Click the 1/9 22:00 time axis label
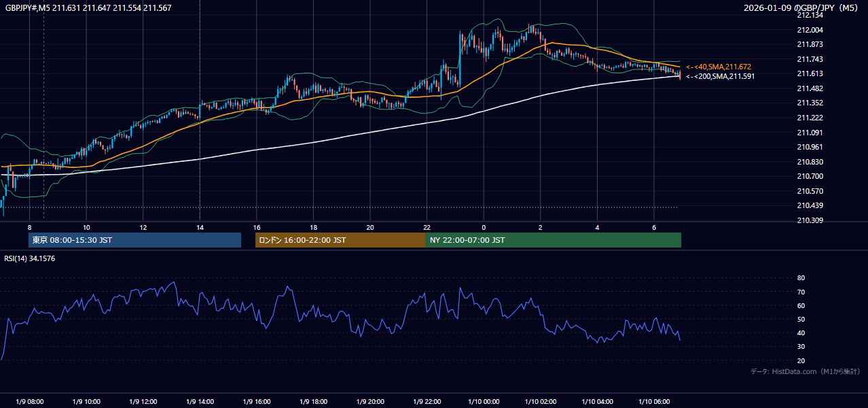The width and height of the screenshot is (868, 408). point(427,402)
